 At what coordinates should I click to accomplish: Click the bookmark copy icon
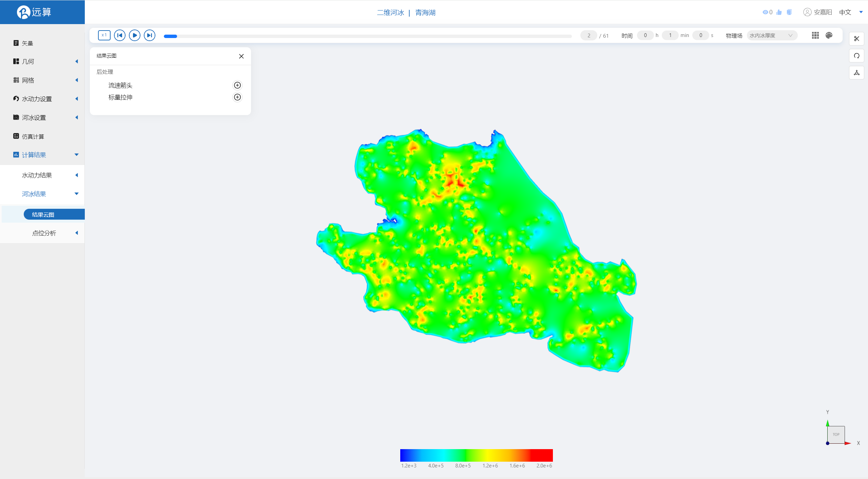pos(789,12)
